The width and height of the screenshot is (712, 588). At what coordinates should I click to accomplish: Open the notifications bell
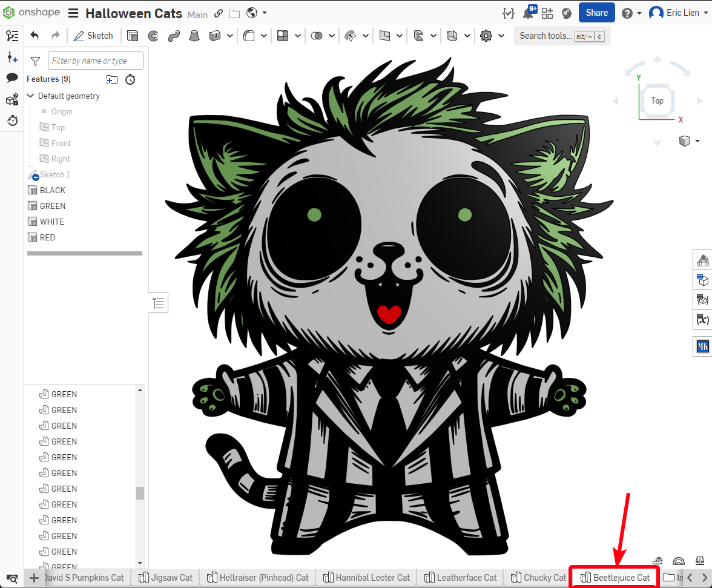(528, 13)
